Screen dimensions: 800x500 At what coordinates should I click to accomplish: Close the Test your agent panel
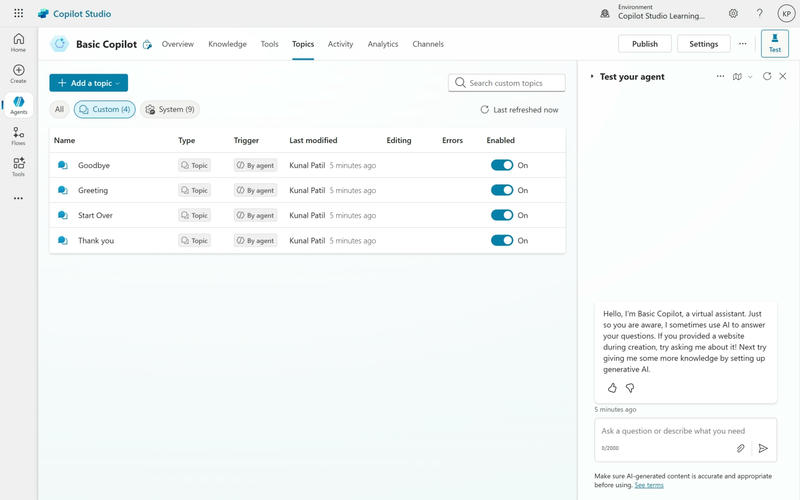click(783, 76)
